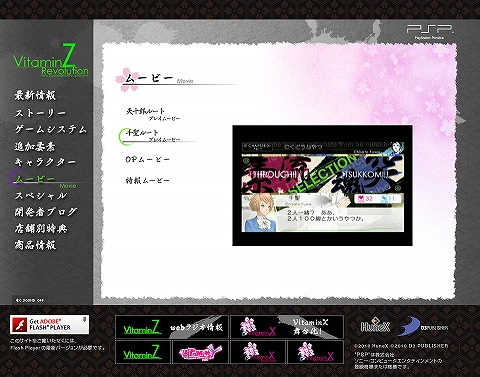Play the OPムービー entry
480x377 pixels.
pyautogui.click(x=147, y=160)
